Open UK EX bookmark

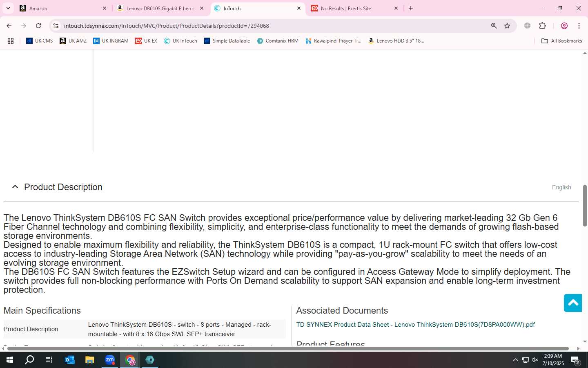[146, 41]
